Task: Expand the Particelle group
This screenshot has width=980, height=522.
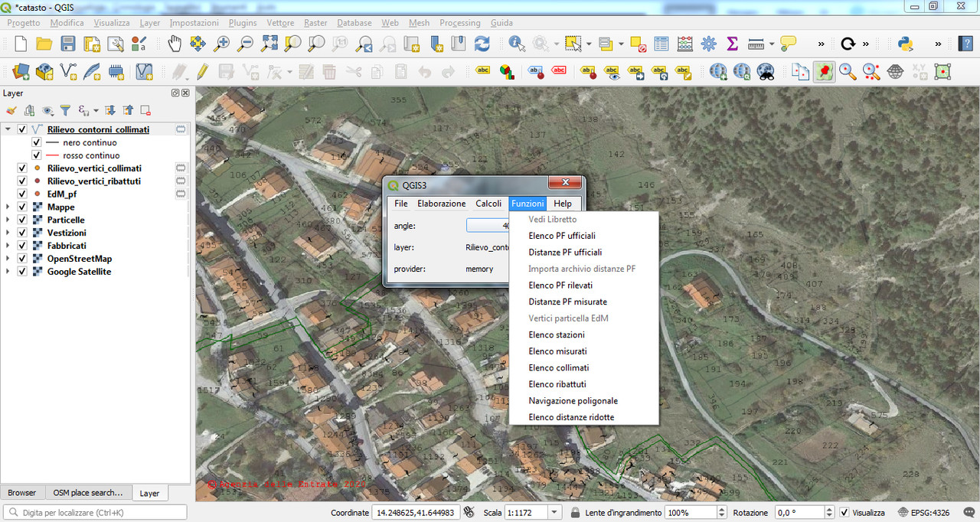Action: (8, 220)
